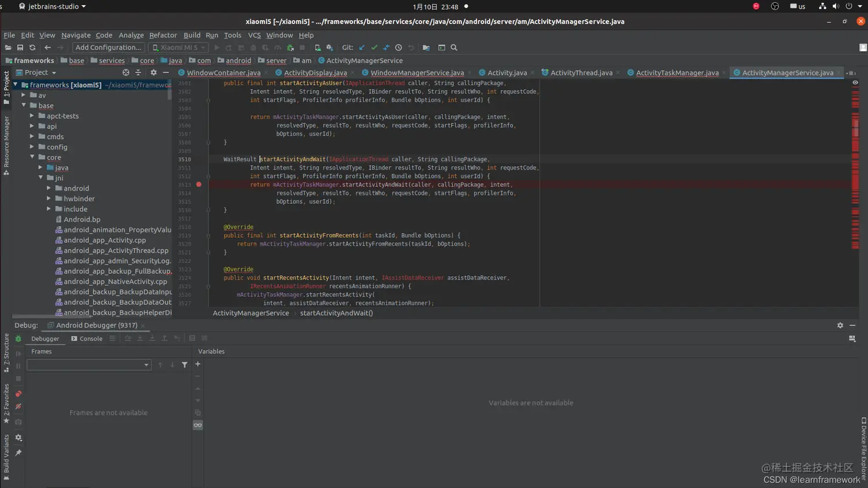Image resolution: width=868 pixels, height=488 pixels.
Task: Open the Refactor menu
Action: tap(163, 35)
